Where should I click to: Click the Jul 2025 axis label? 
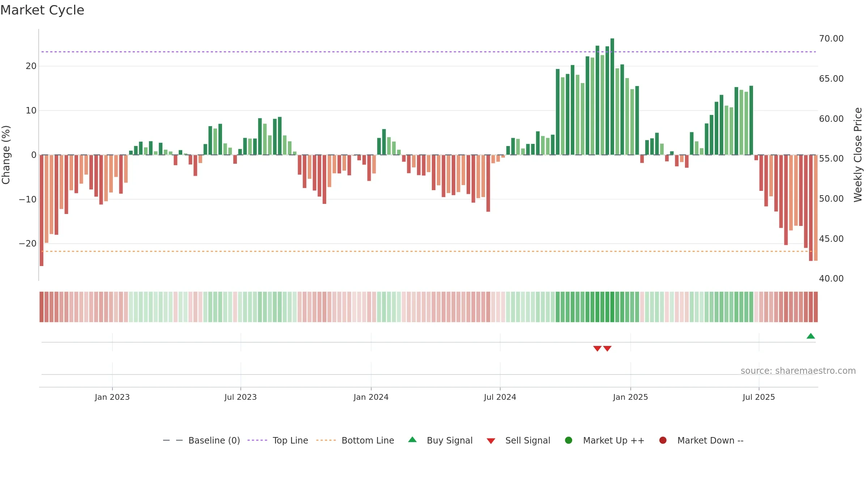759,397
